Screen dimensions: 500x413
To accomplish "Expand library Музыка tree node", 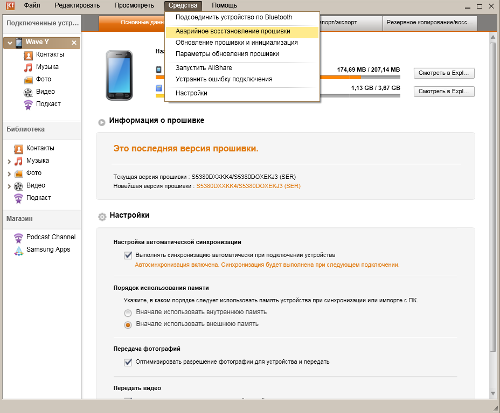I will [x=9, y=162].
